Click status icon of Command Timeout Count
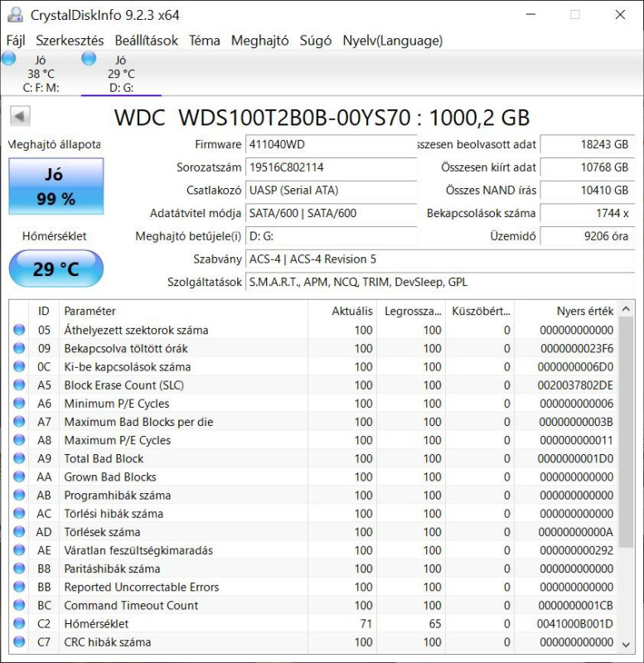This screenshot has height=663, width=644. click(x=19, y=605)
